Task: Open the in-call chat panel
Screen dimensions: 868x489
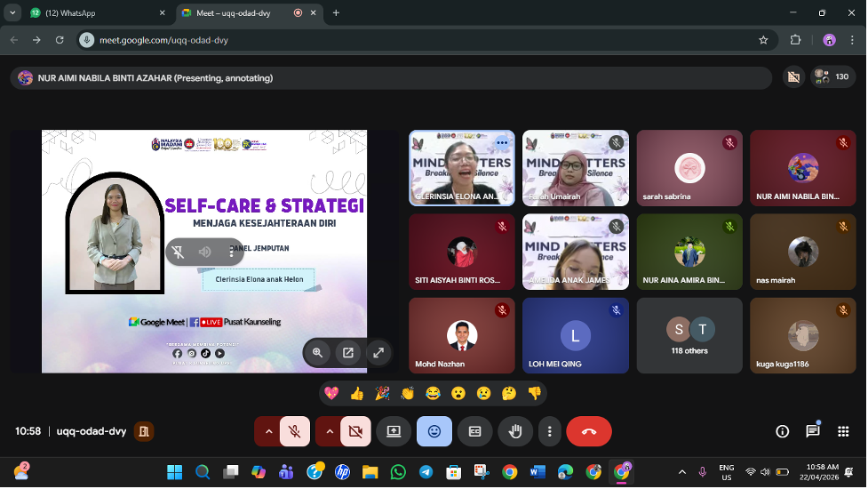Action: [812, 431]
